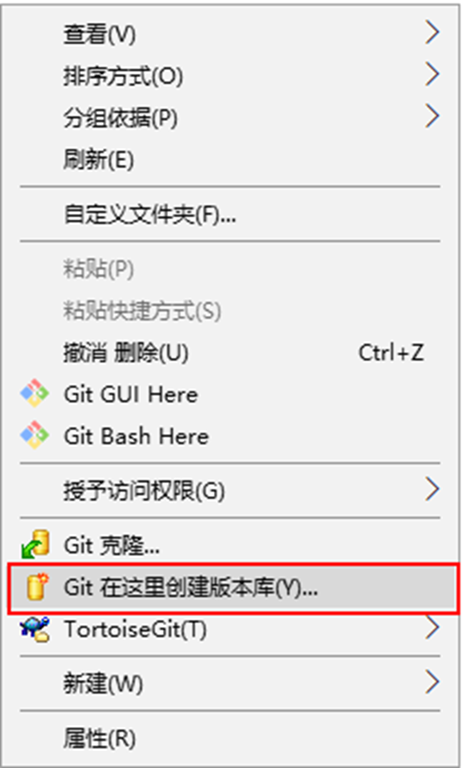The height and width of the screenshot is (768, 473).
Task: Select 刷新(E) to refresh
Action: (x=230, y=159)
